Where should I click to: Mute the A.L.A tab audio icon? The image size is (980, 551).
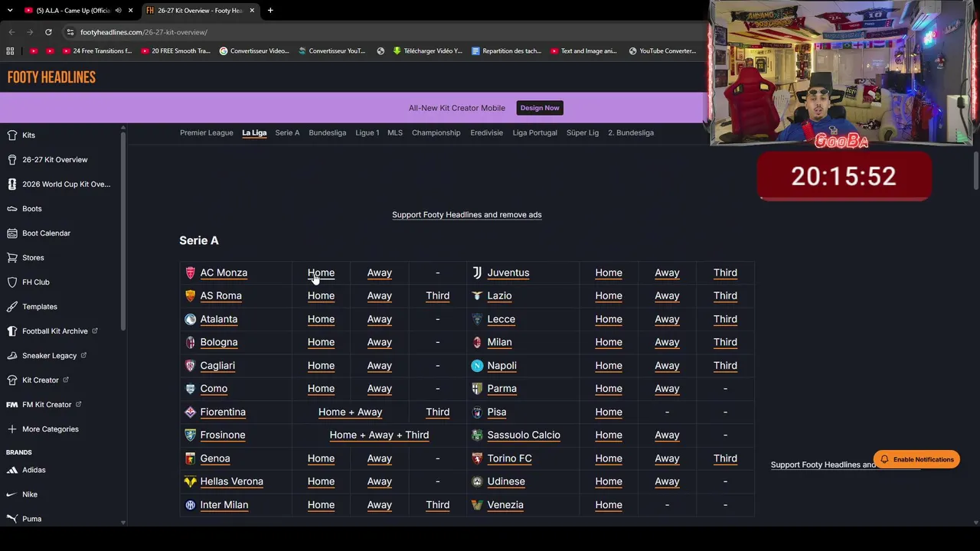click(x=118, y=11)
